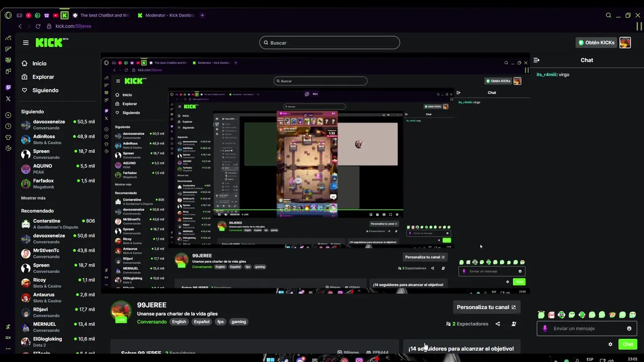Open the Opera sidebar player icon
The image size is (644, 362).
coord(8,115)
